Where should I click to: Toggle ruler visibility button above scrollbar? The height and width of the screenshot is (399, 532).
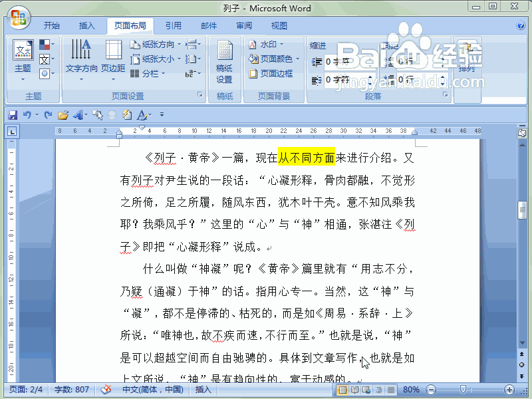coord(522,133)
